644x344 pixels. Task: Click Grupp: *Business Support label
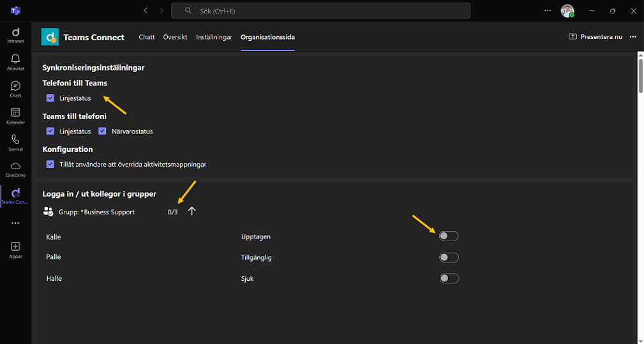click(x=96, y=213)
